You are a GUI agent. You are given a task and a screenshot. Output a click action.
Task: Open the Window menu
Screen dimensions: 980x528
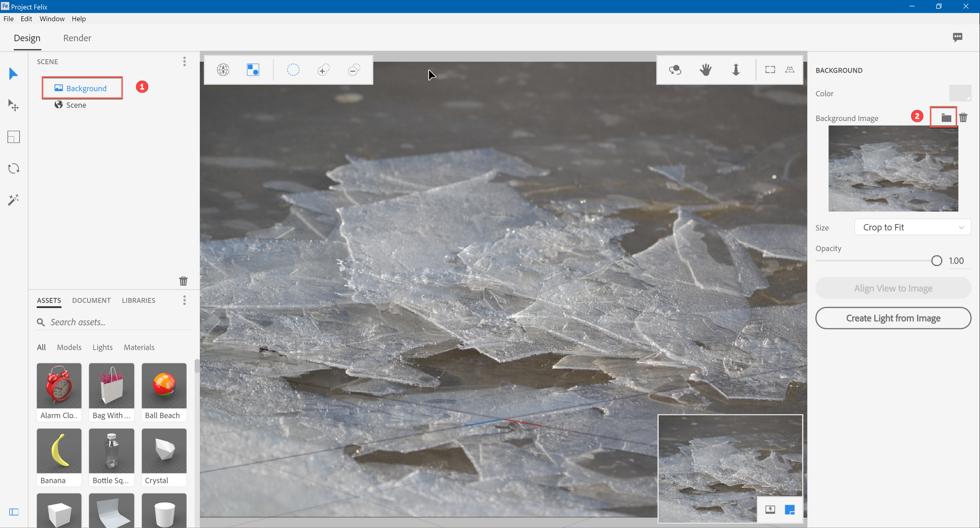pyautogui.click(x=52, y=19)
